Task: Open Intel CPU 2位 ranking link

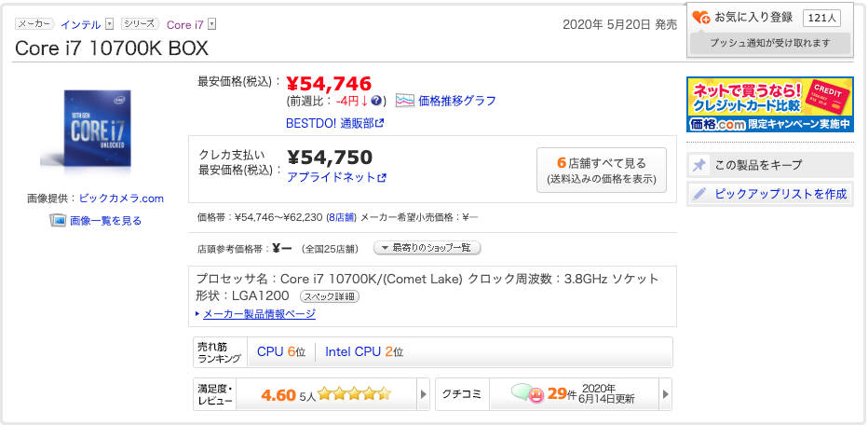Action: click(x=364, y=352)
